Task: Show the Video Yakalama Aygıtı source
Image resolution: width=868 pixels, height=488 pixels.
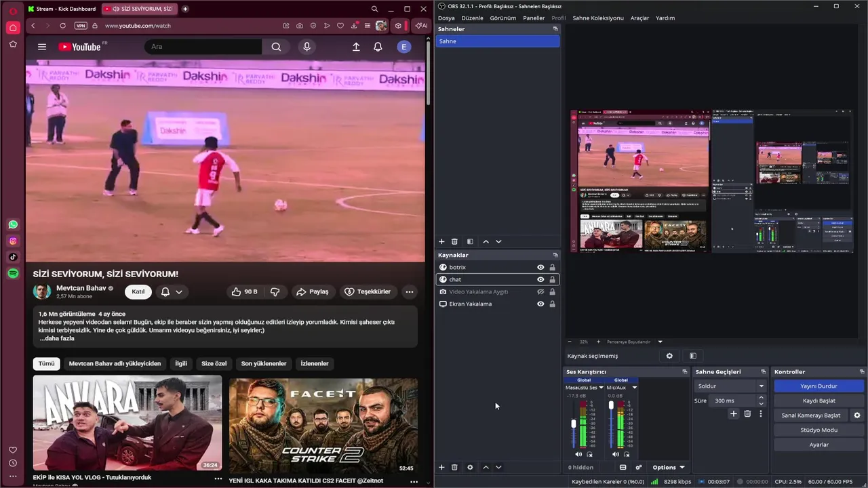Action: click(x=540, y=291)
